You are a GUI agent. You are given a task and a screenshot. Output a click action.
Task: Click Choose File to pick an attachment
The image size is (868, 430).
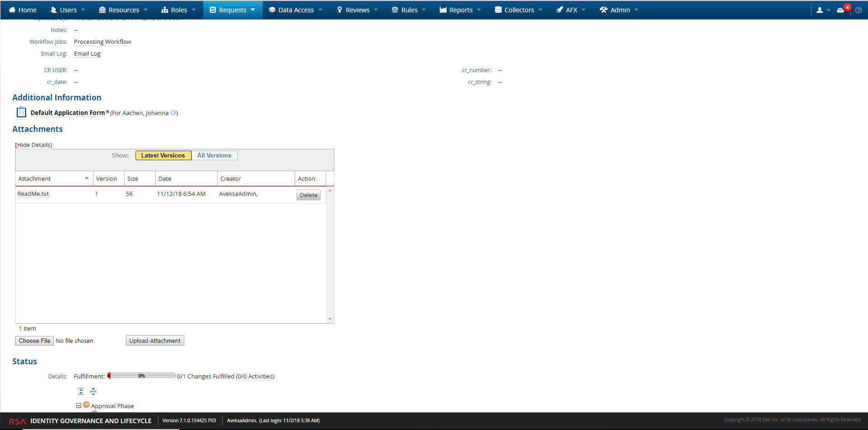(x=34, y=341)
